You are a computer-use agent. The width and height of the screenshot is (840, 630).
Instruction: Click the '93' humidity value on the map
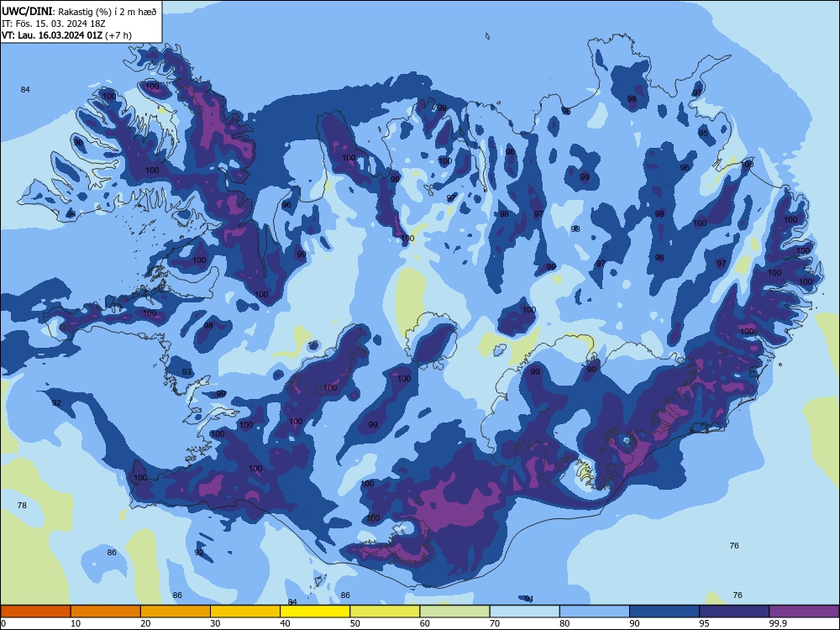point(186,372)
